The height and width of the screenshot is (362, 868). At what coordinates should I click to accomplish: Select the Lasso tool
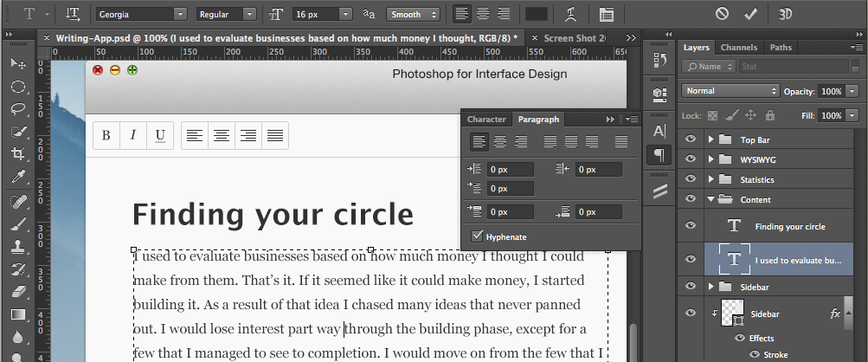[x=18, y=108]
